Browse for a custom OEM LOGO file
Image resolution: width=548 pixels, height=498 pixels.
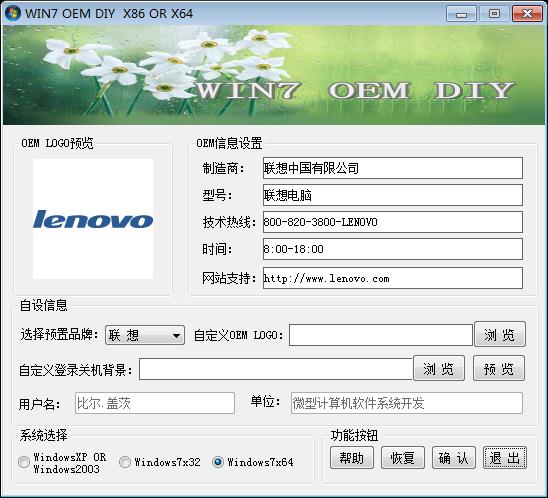coord(500,334)
